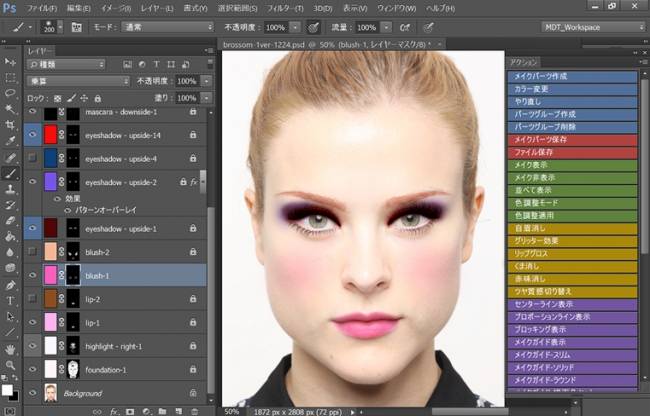Viewport: 650px width, 416px height.
Task: Run the リップグロス action
Action: pos(572,254)
